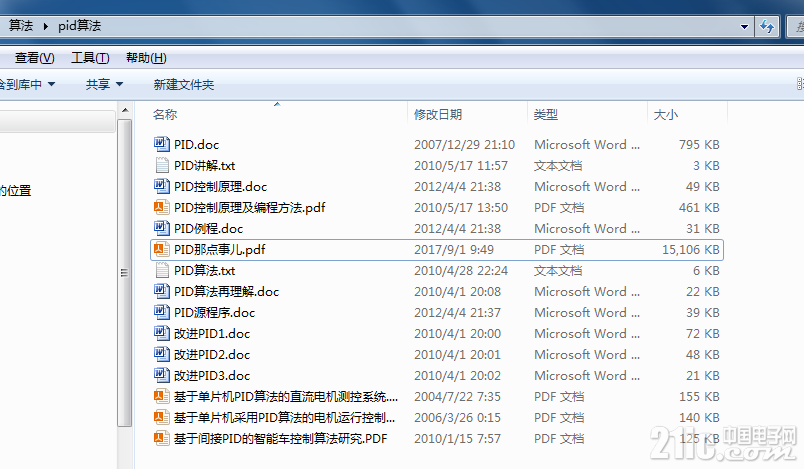Click the Word icon of PID控制原理.doc
The width and height of the screenshot is (804, 469).
(x=162, y=186)
